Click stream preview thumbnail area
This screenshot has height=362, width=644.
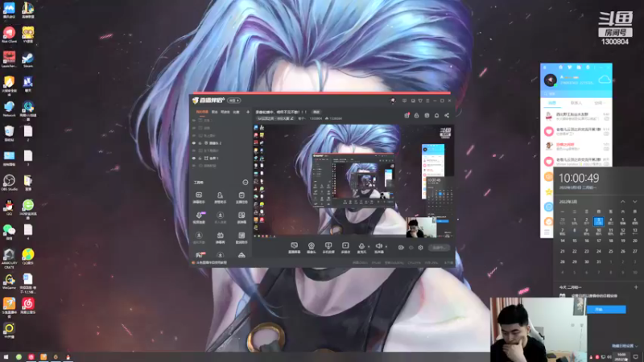click(x=353, y=181)
